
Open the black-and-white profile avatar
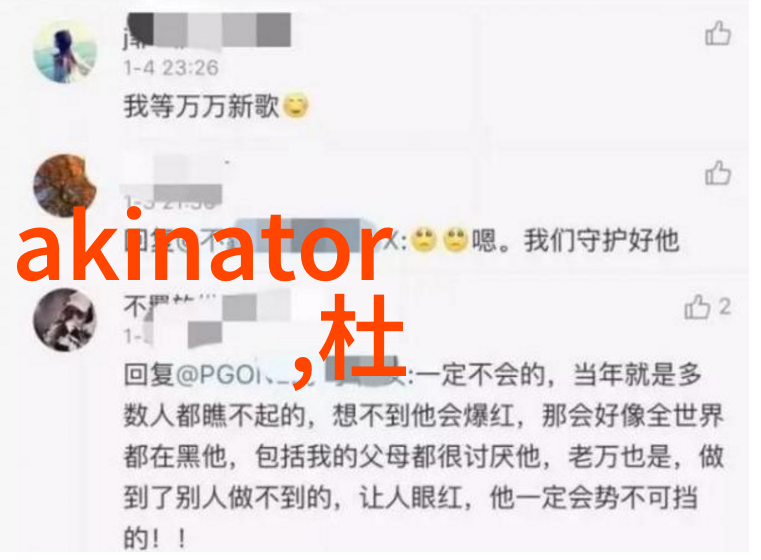pos(65,320)
